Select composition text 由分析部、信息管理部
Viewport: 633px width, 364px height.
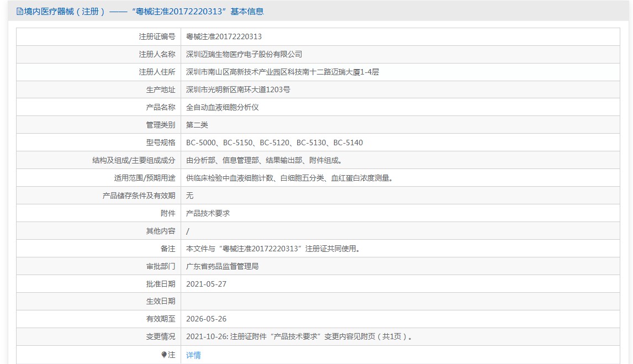coord(265,161)
